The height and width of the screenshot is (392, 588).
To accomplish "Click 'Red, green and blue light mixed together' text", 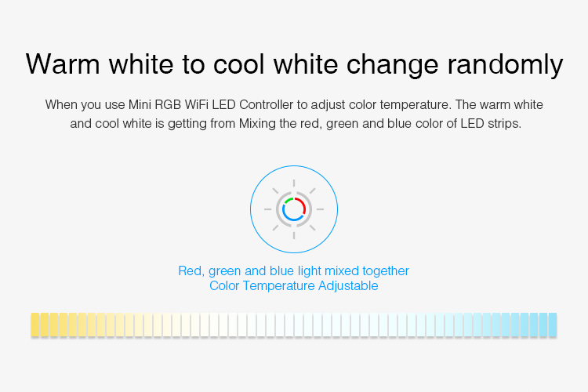I will tap(294, 270).
